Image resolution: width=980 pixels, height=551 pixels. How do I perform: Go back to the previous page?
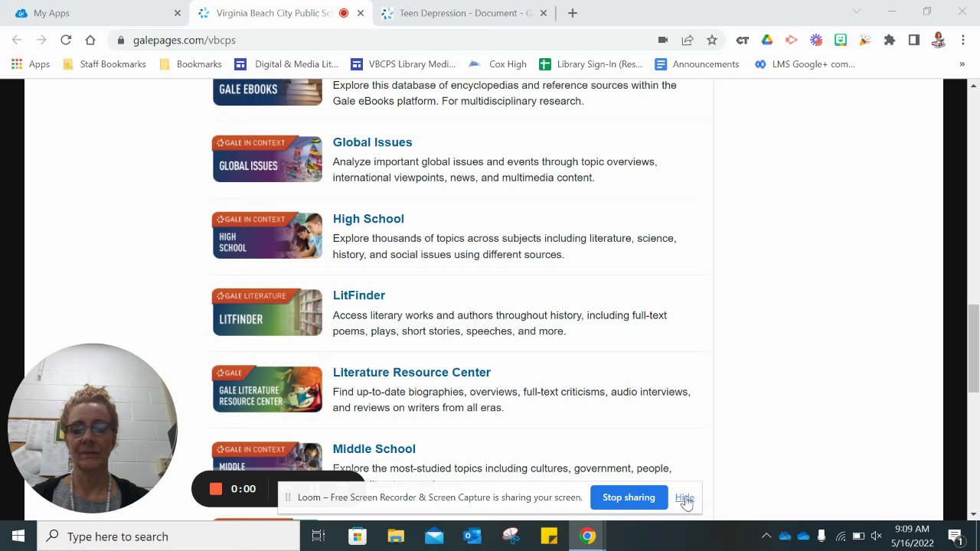click(x=17, y=40)
